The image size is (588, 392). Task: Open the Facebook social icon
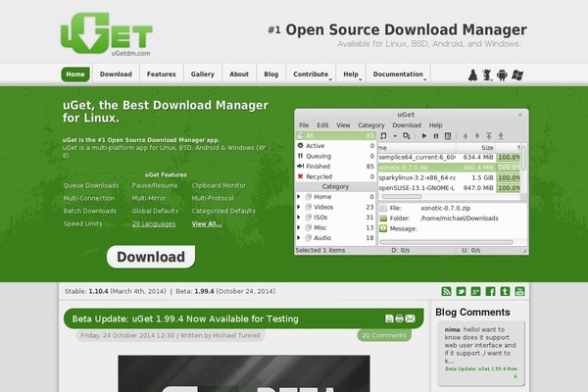(490, 291)
